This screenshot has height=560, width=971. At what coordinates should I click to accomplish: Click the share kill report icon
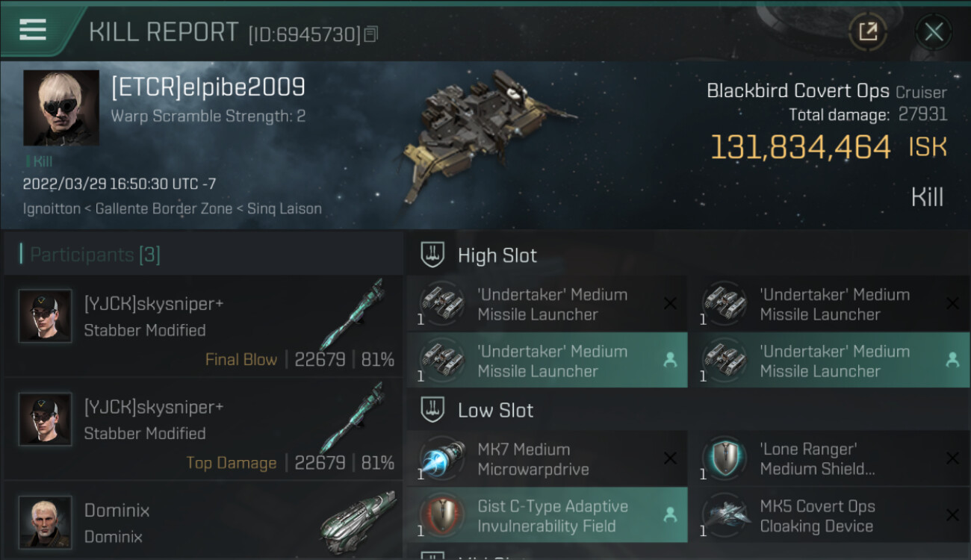point(868,32)
